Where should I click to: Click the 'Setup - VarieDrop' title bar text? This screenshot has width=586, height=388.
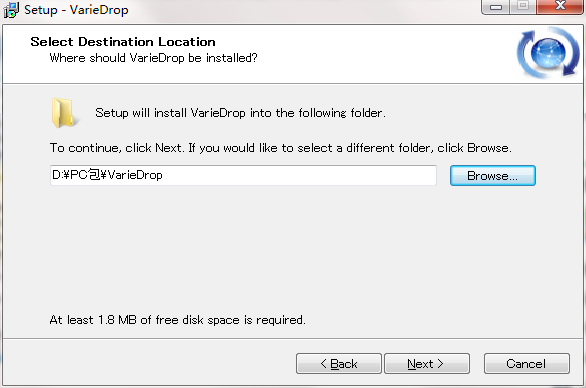(x=76, y=10)
